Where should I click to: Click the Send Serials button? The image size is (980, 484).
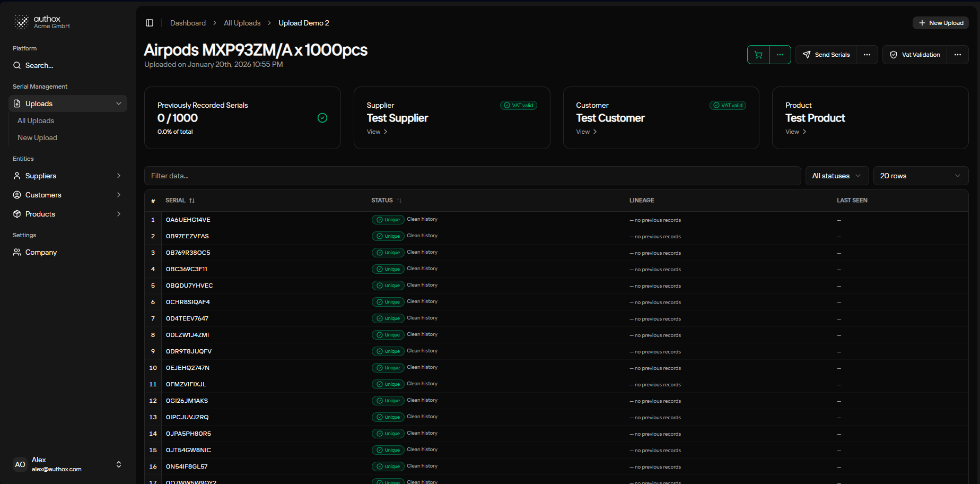826,55
